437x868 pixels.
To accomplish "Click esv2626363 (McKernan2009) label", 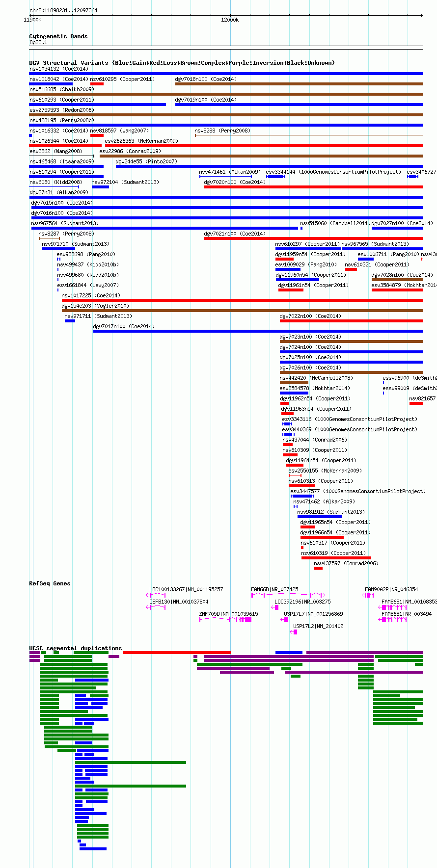I will tap(141, 141).
